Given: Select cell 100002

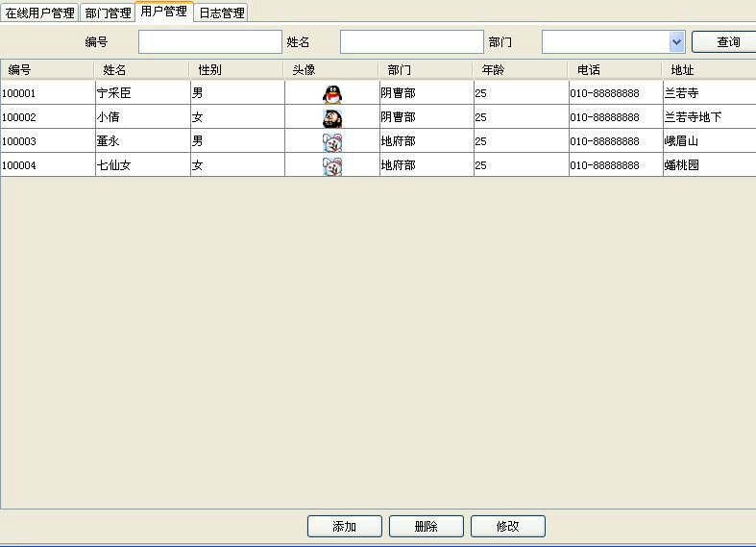Looking at the screenshot, I should [48, 116].
